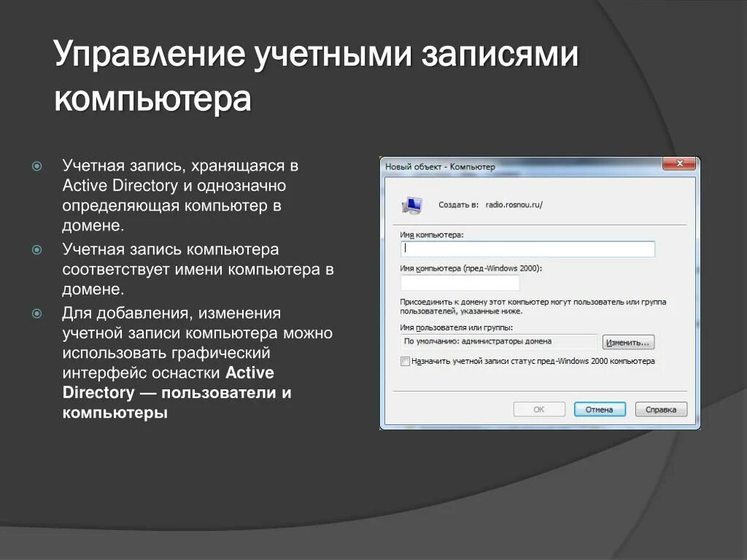747x560 pixels.
Task: Click 'Имя пользователя или группы:' label
Action: tap(457, 327)
